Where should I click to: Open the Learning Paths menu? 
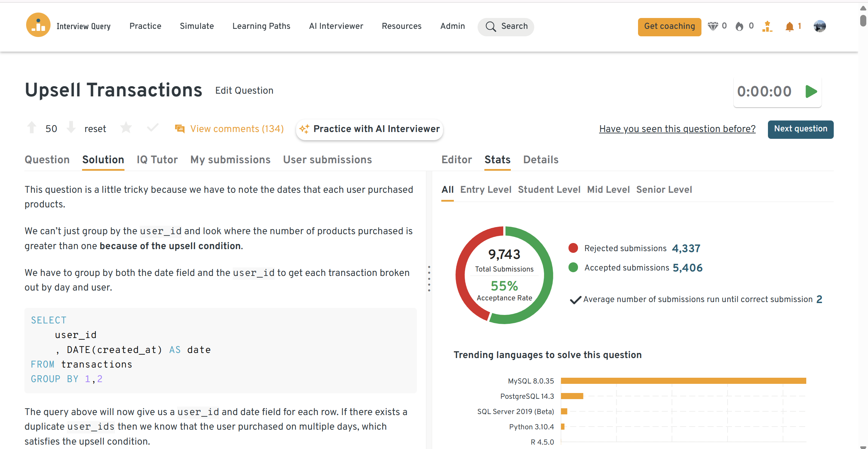click(x=261, y=26)
